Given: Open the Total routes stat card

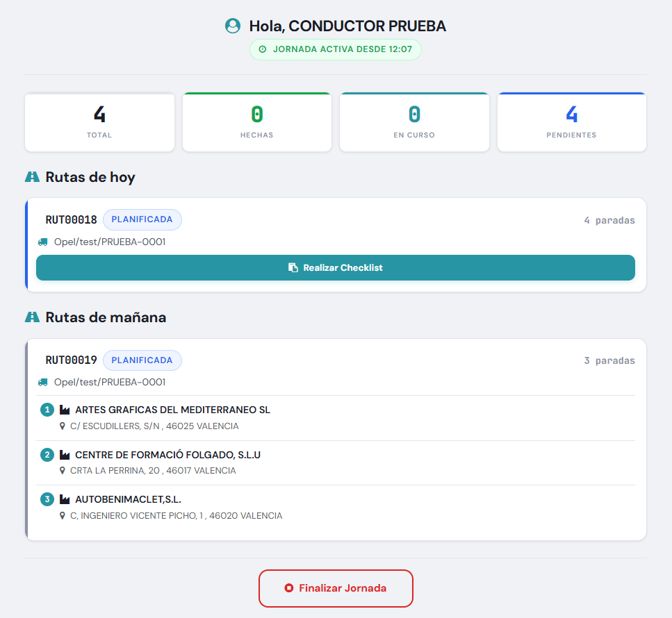Looking at the screenshot, I should (99, 122).
